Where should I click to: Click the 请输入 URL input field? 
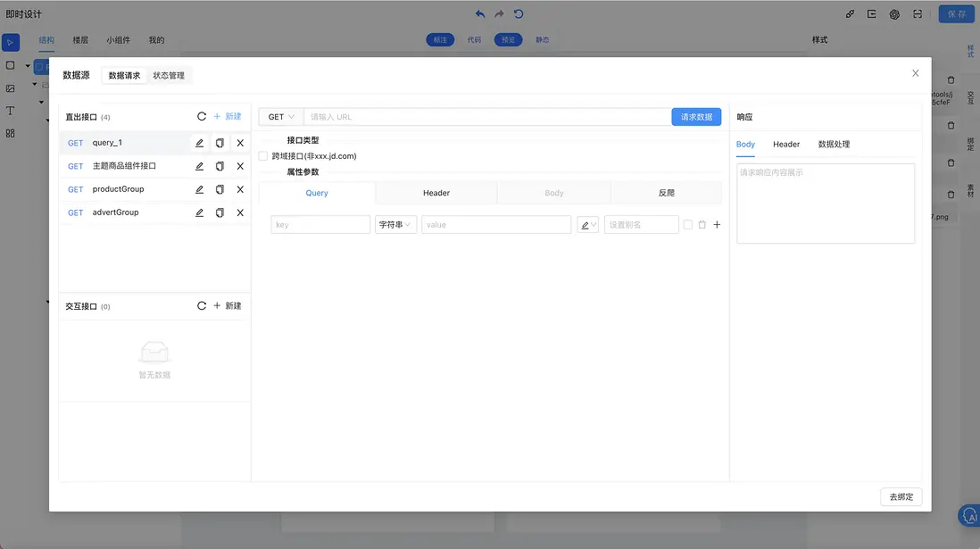(x=486, y=117)
